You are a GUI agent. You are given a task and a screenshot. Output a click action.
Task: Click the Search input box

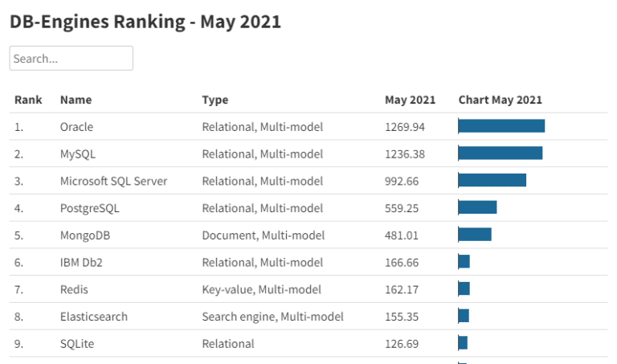click(71, 58)
